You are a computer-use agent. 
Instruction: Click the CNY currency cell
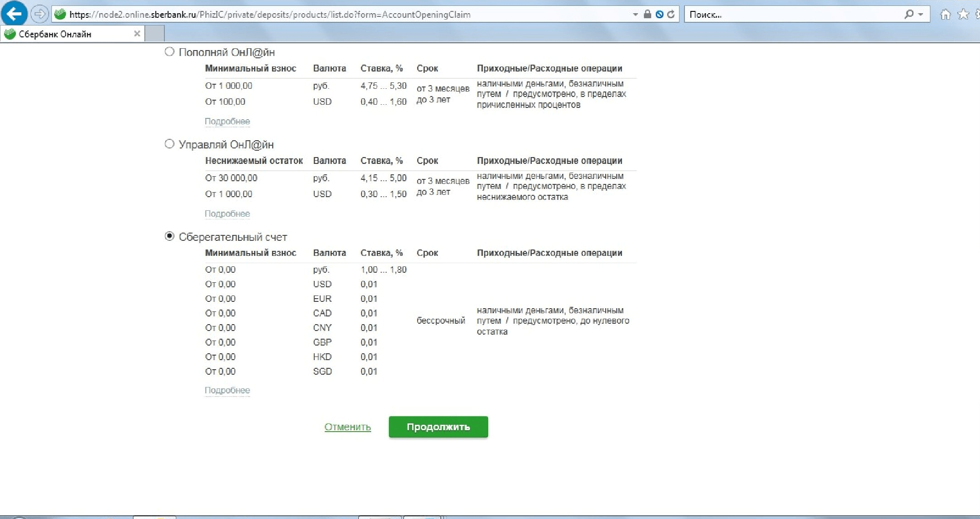coord(322,328)
